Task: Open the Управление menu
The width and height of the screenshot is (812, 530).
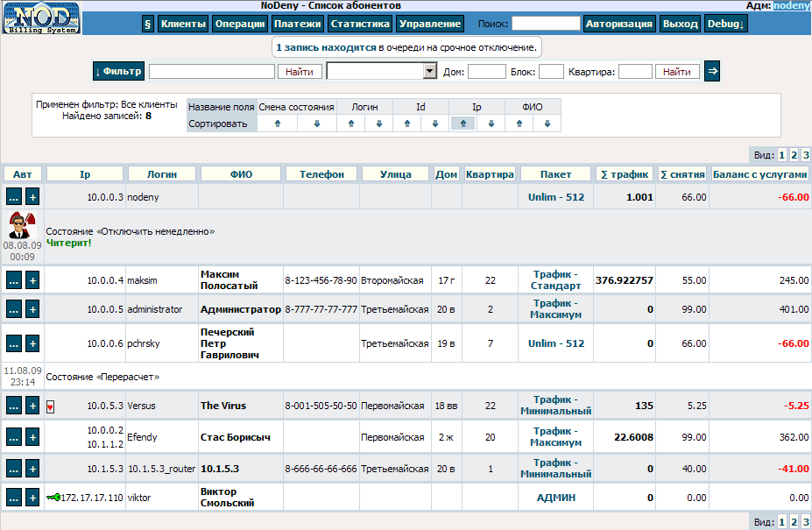Action: (430, 24)
